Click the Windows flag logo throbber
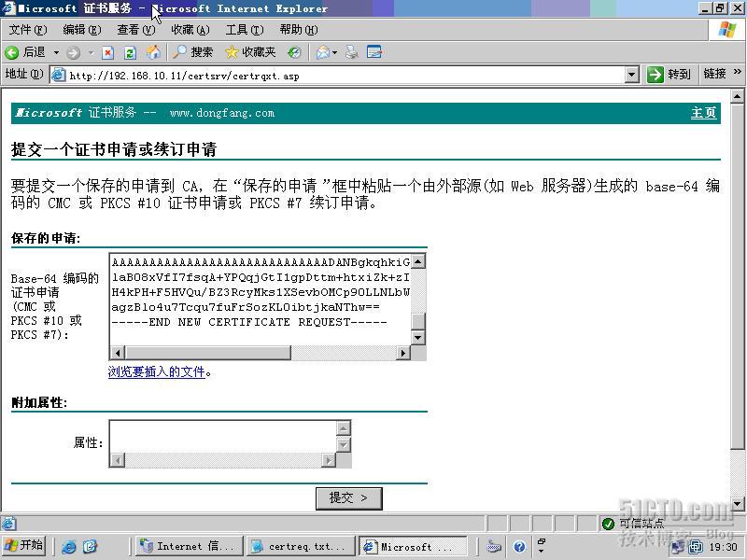The height and width of the screenshot is (560, 747). (727, 30)
